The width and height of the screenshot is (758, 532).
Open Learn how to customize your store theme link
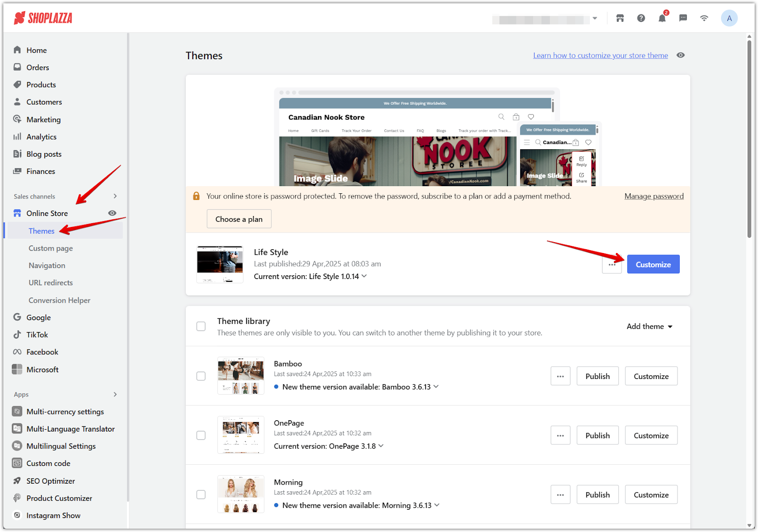coord(601,55)
